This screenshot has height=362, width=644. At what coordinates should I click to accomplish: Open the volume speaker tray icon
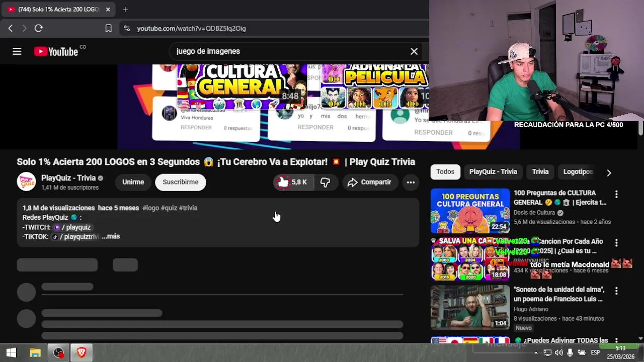pyautogui.click(x=558, y=353)
